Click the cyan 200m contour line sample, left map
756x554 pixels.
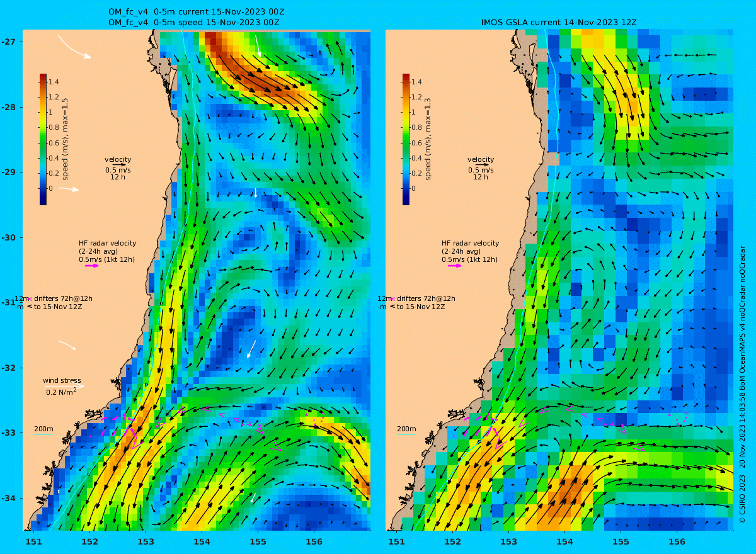[x=43, y=434]
